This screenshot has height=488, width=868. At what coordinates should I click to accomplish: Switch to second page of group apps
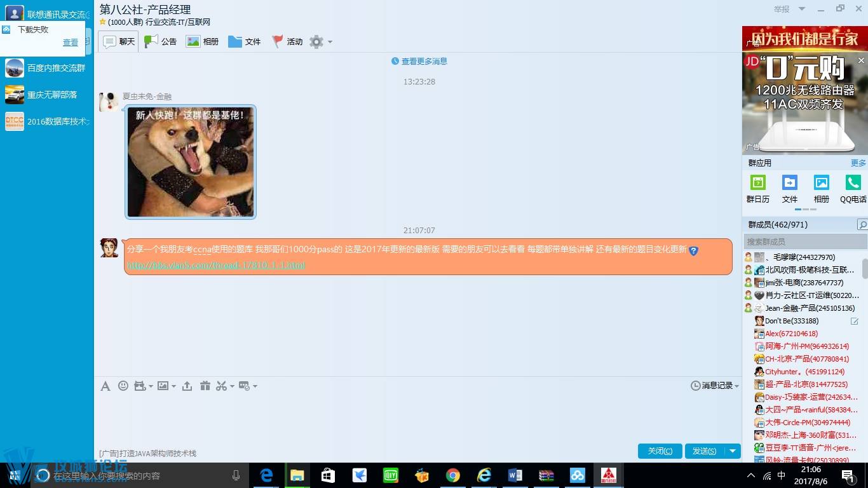coord(806,209)
